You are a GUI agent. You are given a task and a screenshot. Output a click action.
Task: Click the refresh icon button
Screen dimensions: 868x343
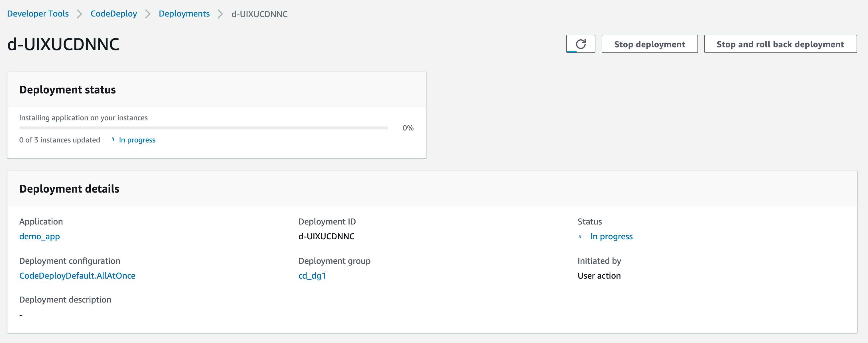pos(580,44)
